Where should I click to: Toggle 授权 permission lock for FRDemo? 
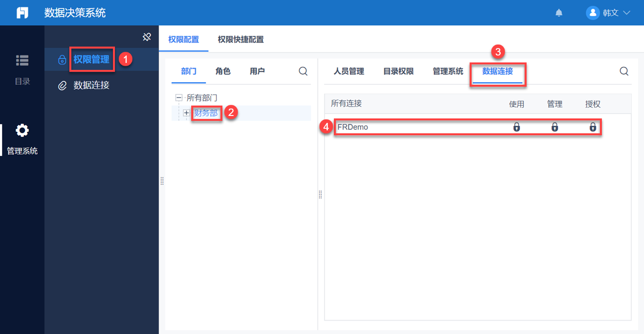593,127
